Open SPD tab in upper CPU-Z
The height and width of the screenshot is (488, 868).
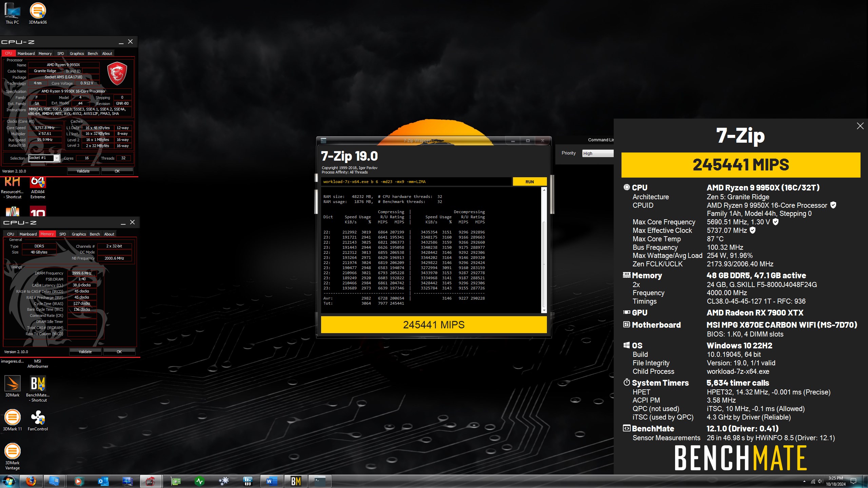tap(60, 54)
